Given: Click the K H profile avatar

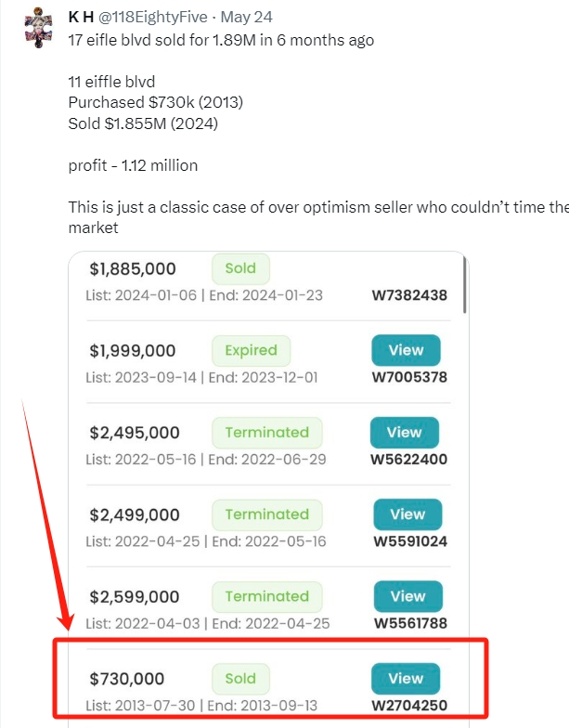Looking at the screenshot, I should pos(39,28).
